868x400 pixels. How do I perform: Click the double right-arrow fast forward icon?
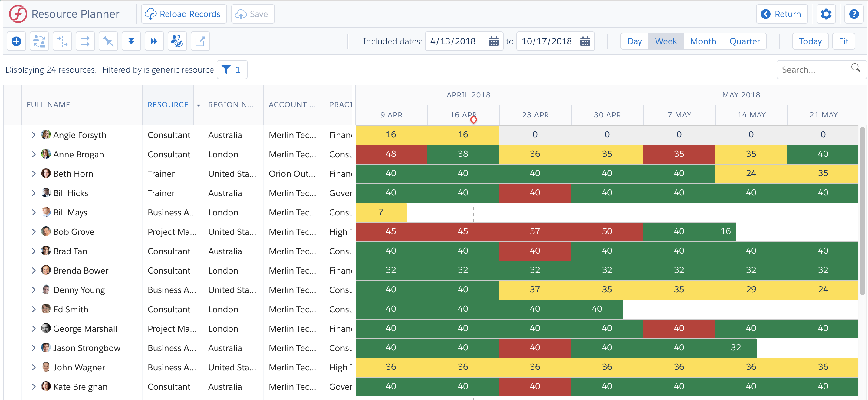click(x=154, y=41)
